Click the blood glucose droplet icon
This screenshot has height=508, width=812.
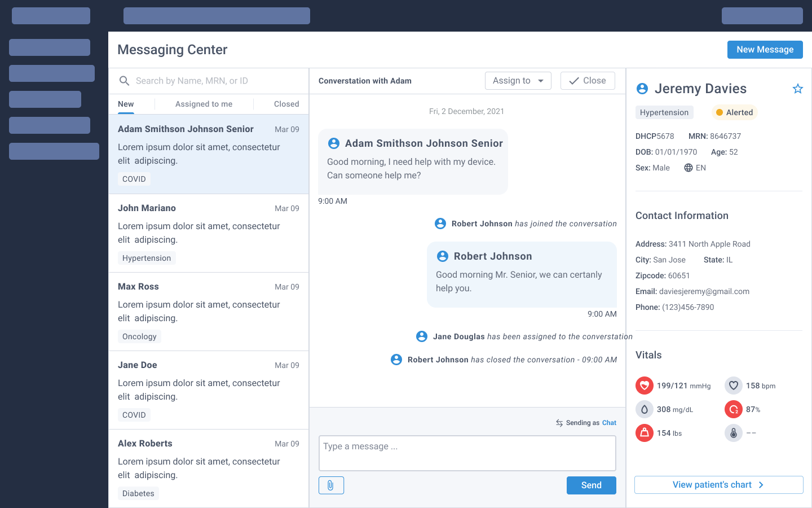click(644, 409)
